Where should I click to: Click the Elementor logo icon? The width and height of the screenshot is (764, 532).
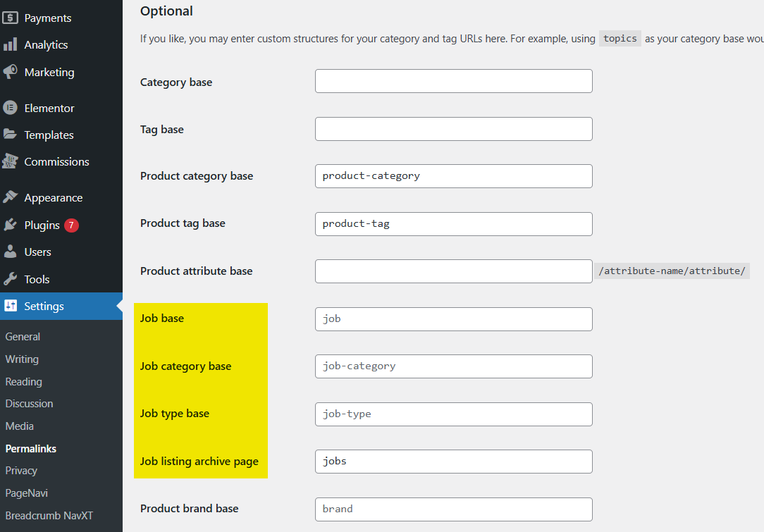point(11,108)
